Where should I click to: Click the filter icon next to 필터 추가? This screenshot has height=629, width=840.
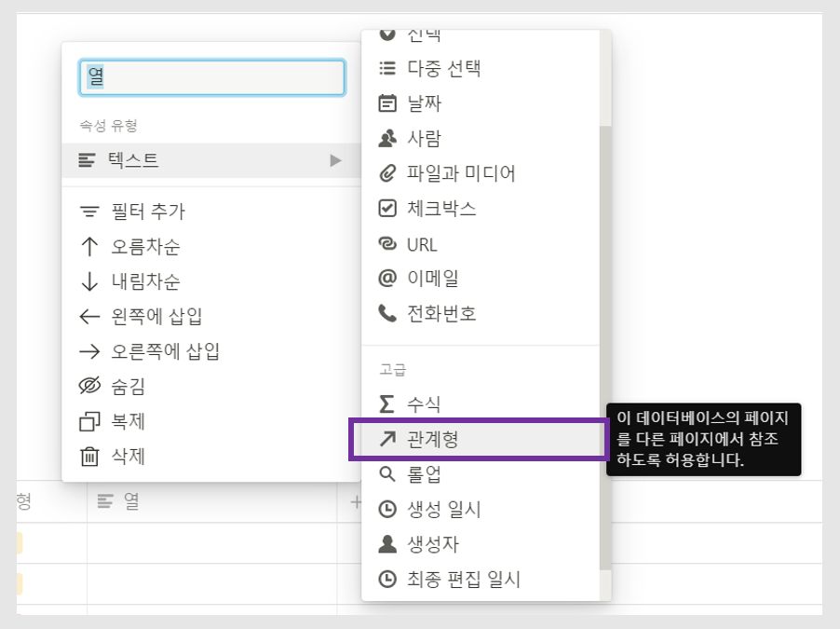pyautogui.click(x=89, y=212)
